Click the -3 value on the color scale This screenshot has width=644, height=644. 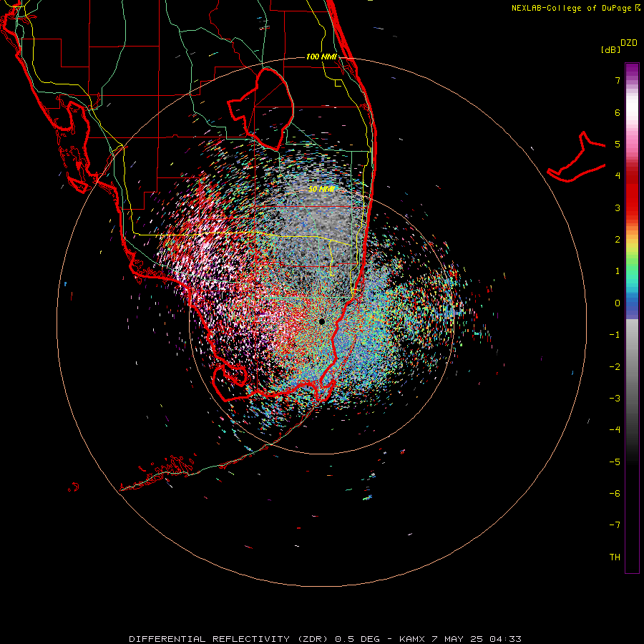[615, 399]
